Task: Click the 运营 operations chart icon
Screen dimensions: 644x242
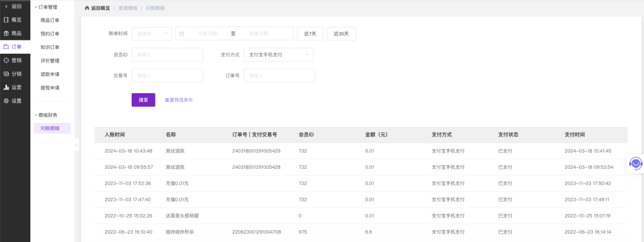Action: pyautogui.click(x=7, y=87)
